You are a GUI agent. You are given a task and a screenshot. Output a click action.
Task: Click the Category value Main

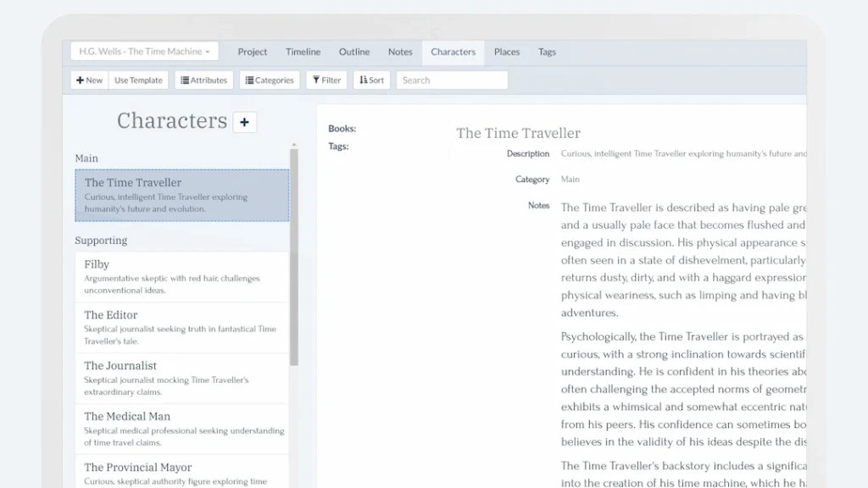click(x=570, y=180)
